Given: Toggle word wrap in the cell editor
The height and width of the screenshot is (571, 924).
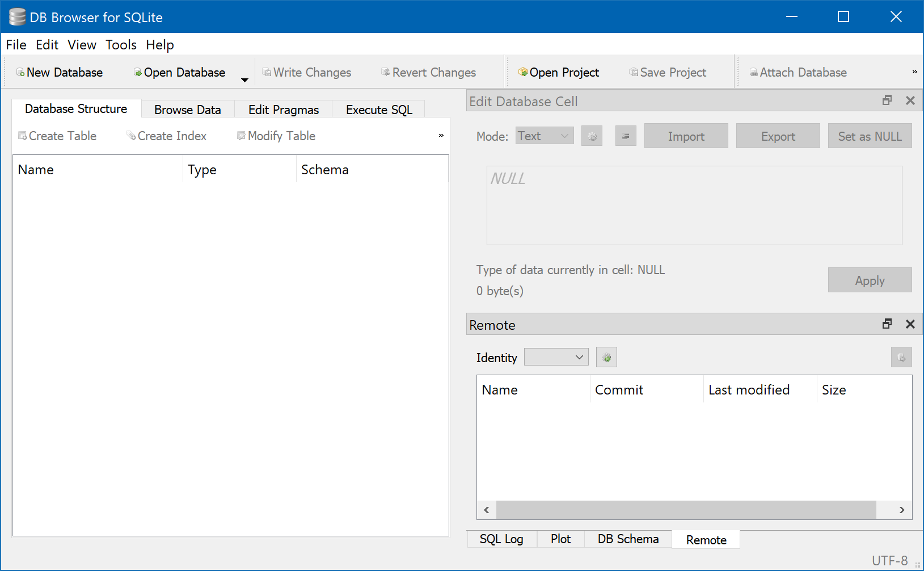Looking at the screenshot, I should click(625, 136).
